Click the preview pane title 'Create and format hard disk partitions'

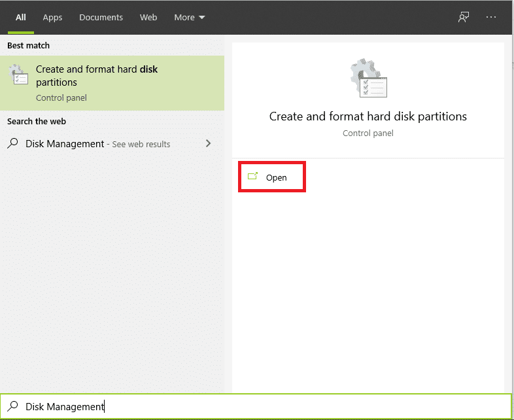pos(368,116)
